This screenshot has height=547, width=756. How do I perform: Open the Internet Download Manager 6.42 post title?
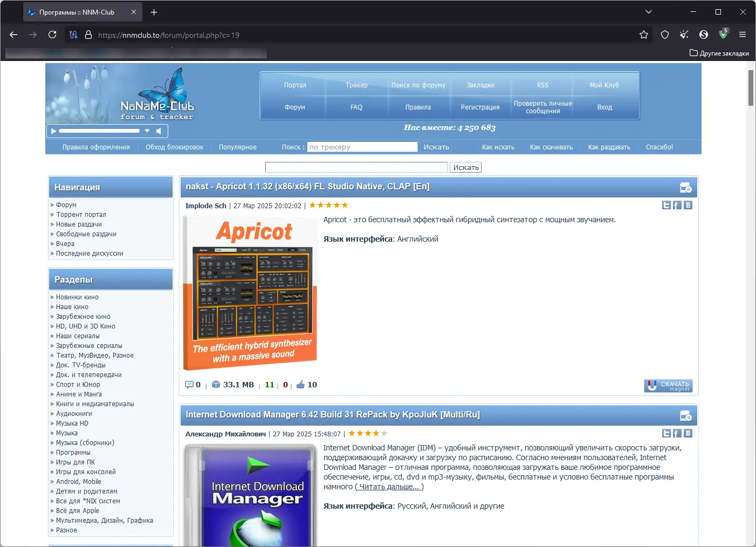point(333,415)
